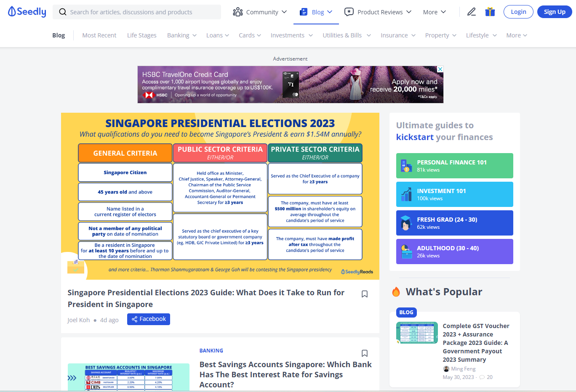Viewport: 576px width, 392px height.
Task: Click the gift rewards icon
Action: [490, 12]
